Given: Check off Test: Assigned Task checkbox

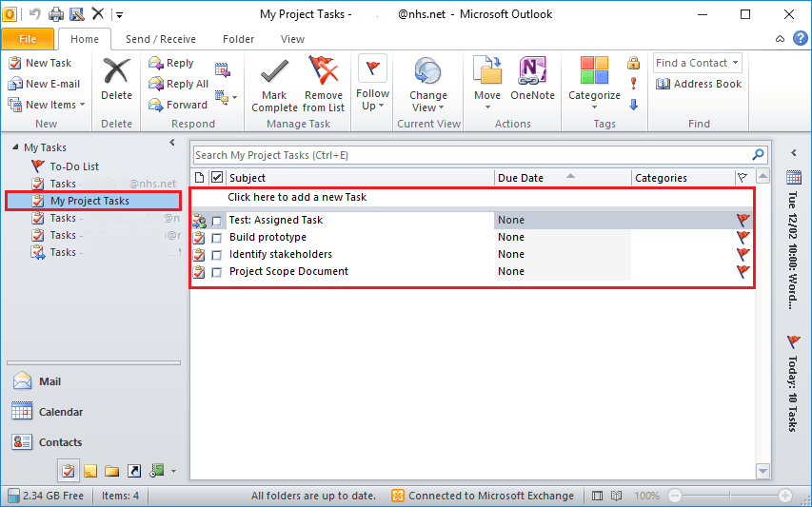Looking at the screenshot, I should (217, 222).
